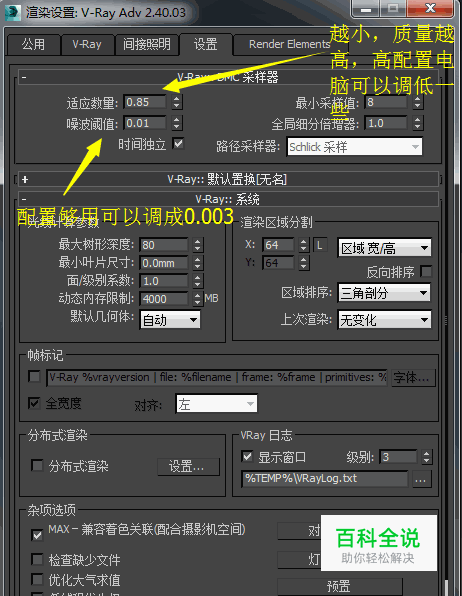Click the 最大树形深度 field showing 80
Screen dimensions: 462x596
tap(164, 245)
